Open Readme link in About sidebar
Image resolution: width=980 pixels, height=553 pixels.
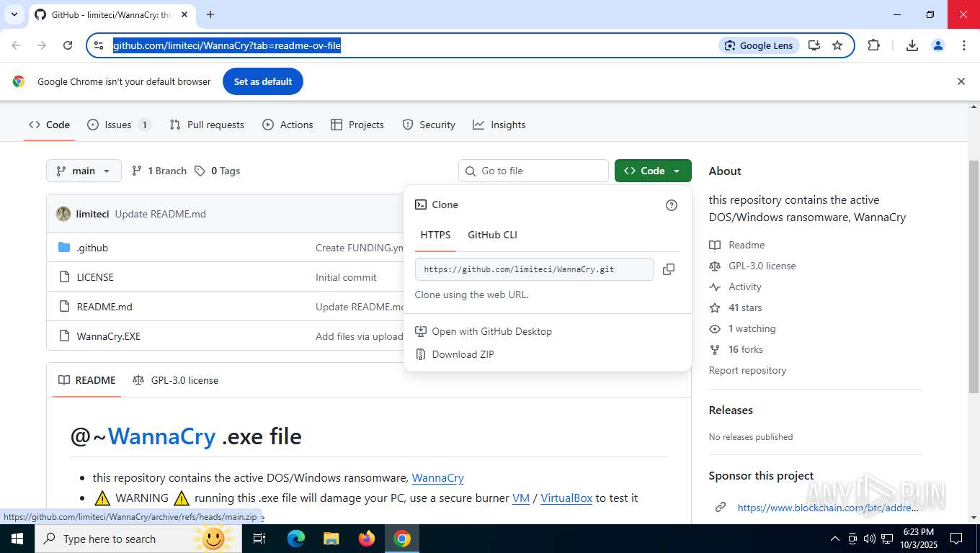(x=737, y=245)
